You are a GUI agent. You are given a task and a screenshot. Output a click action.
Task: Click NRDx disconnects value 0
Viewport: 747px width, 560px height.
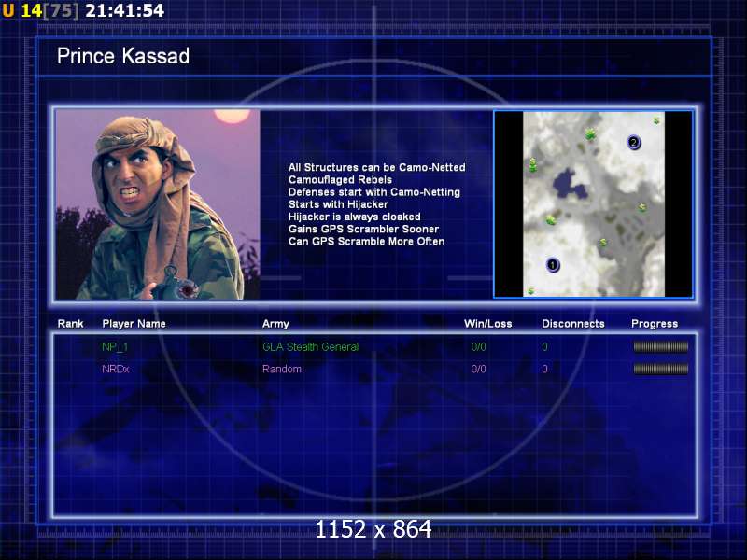[544, 369]
